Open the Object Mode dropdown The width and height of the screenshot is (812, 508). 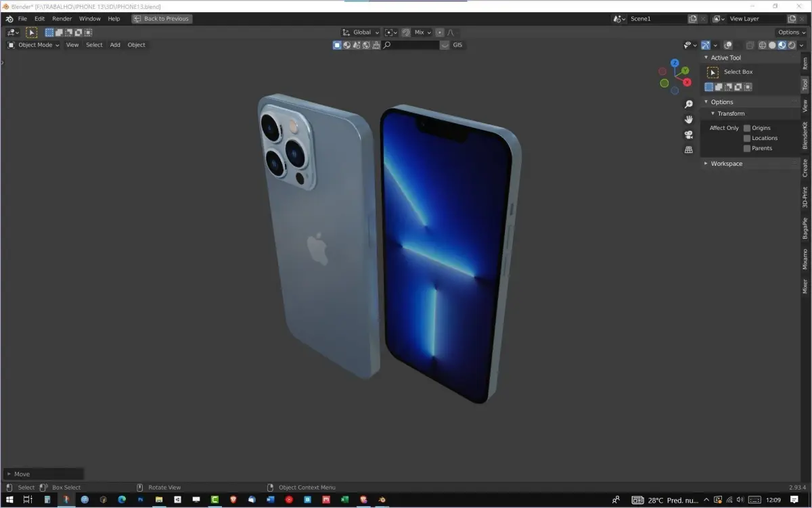pyautogui.click(x=33, y=45)
